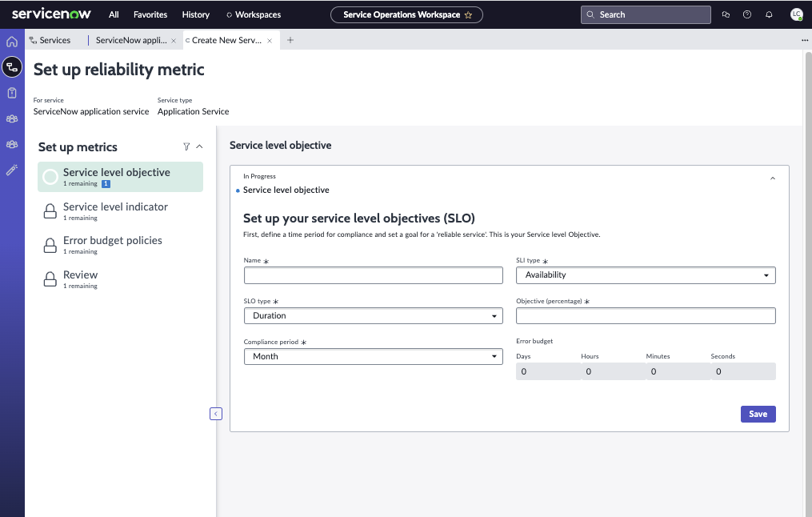Viewport: 812px width, 517px height.
Task: Click the ServiceNow logo
Action: 51,14
